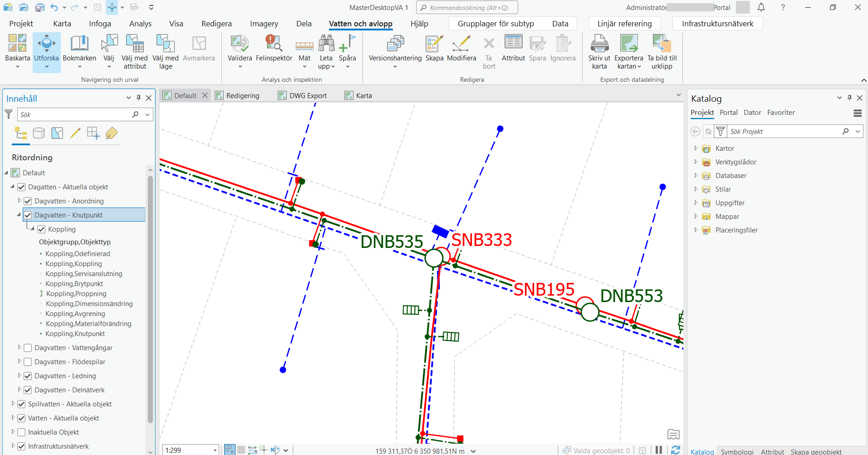Click the Linjär referering button
This screenshot has height=455, width=868.
pyautogui.click(x=624, y=24)
